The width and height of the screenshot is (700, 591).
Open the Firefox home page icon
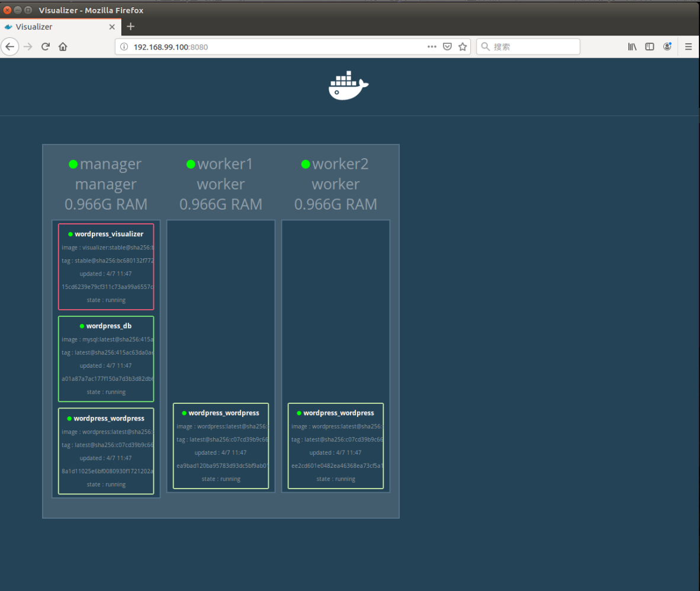click(x=63, y=46)
